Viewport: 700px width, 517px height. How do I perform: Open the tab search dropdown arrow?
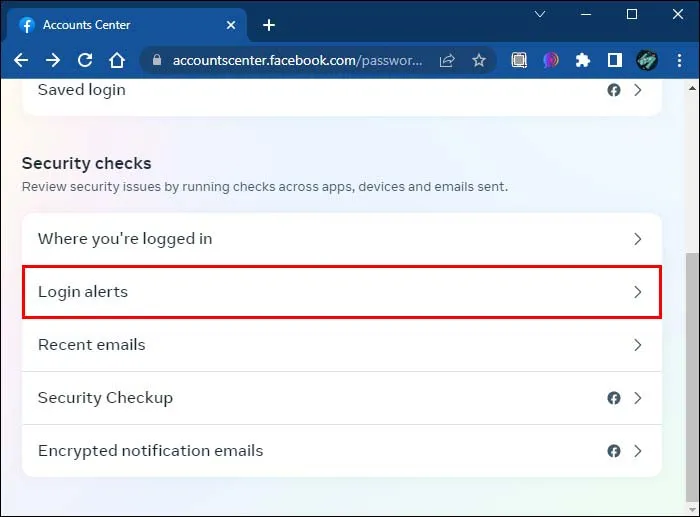pos(540,14)
